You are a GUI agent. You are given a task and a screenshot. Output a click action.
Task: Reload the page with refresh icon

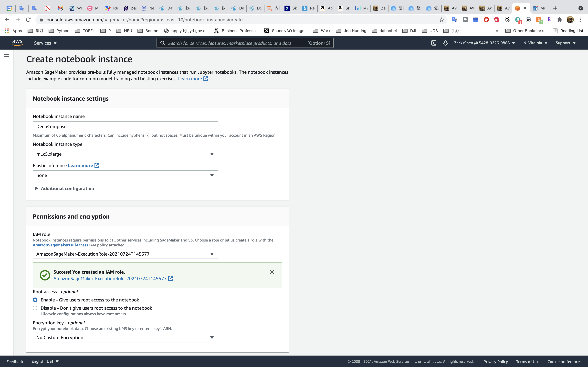click(28, 20)
